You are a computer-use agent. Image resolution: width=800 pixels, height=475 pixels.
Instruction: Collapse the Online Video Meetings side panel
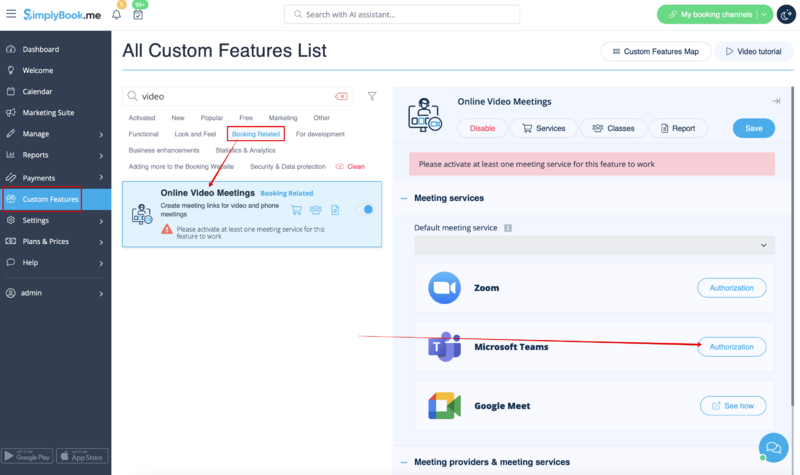[x=776, y=101]
